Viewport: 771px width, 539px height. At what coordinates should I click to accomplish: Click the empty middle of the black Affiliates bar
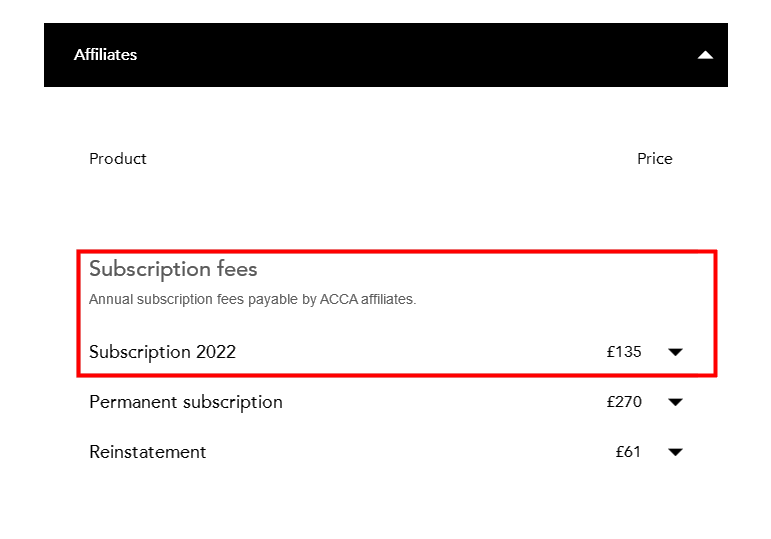[x=400, y=55]
